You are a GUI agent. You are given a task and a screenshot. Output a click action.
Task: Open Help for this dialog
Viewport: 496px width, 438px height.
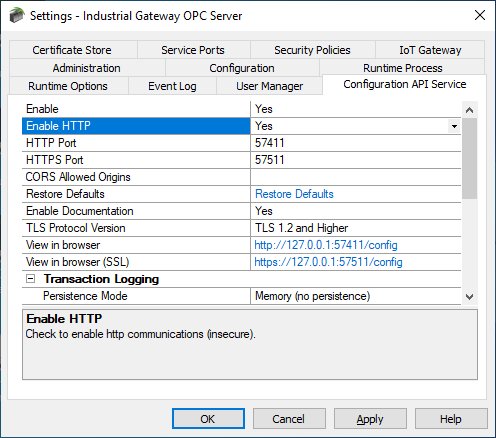tap(451, 419)
